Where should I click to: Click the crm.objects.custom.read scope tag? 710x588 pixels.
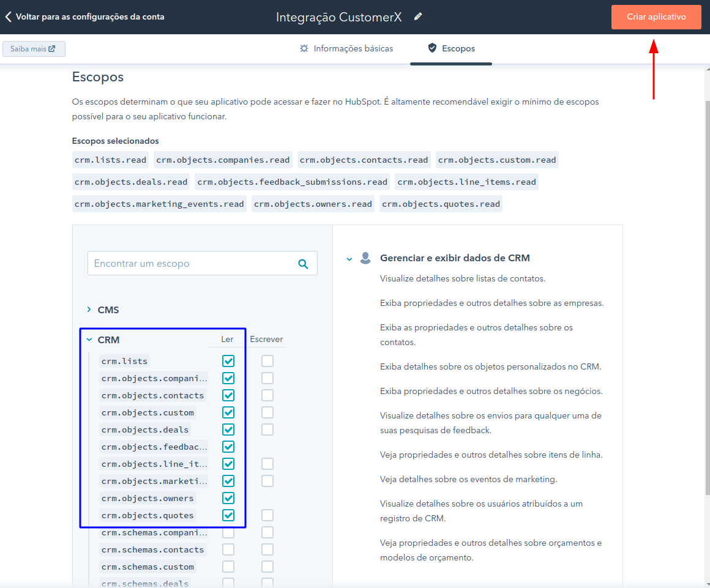pos(497,160)
